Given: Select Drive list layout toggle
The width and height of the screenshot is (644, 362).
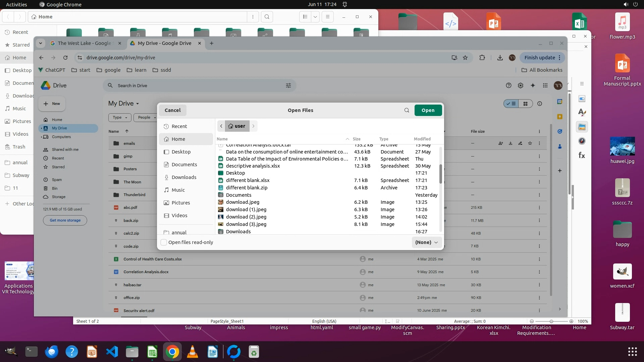Looking at the screenshot, I should point(511,104).
